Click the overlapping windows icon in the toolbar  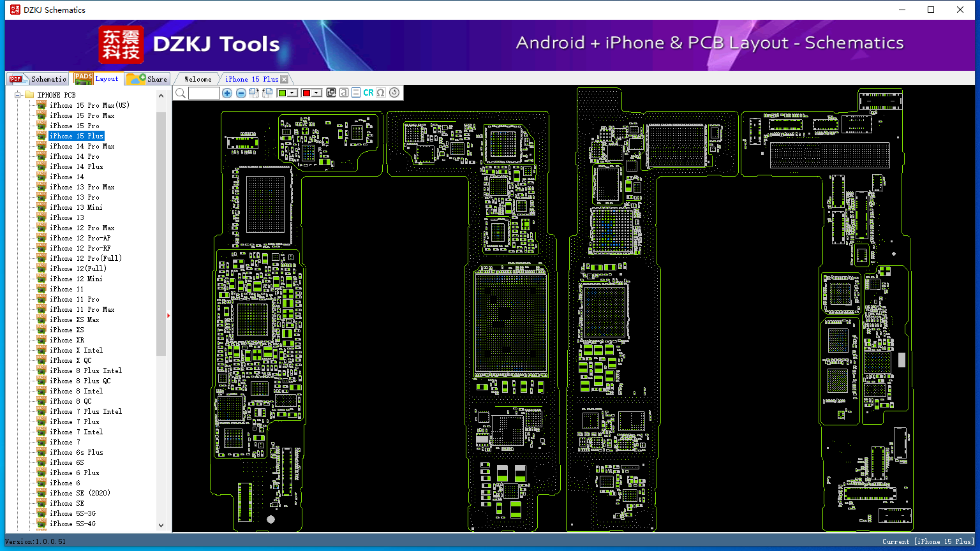(331, 93)
